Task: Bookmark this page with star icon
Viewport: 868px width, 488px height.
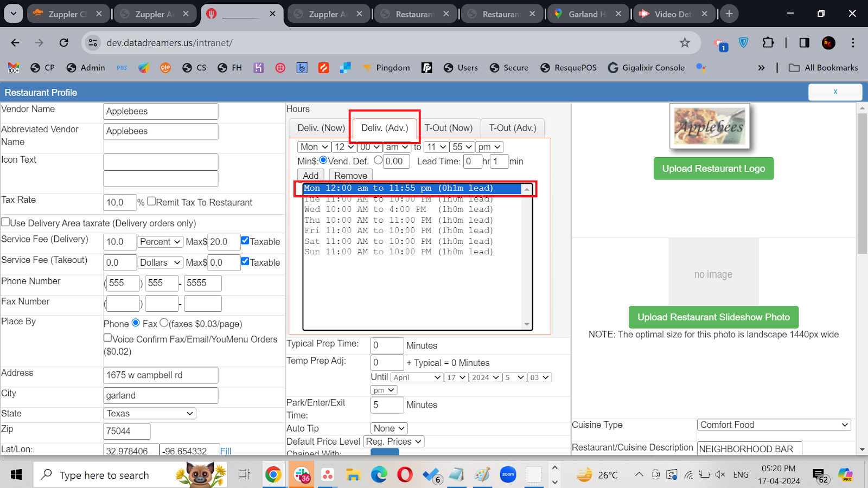Action: coord(685,43)
